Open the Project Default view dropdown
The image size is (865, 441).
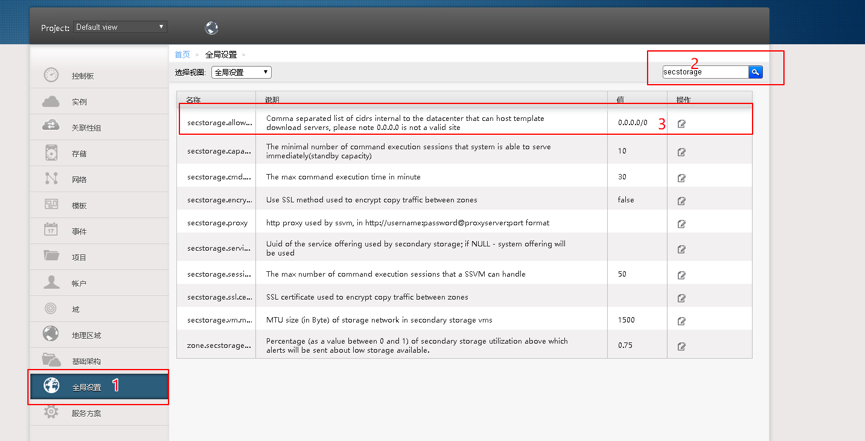(120, 27)
